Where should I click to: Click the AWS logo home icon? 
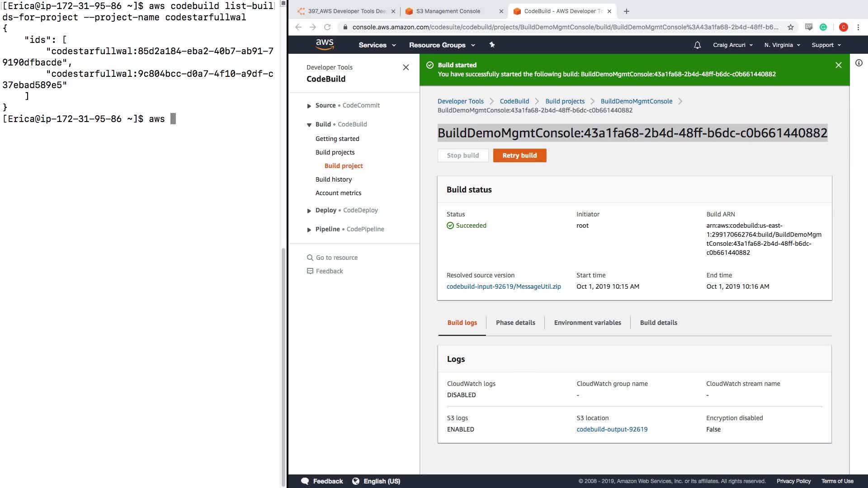[x=325, y=44]
